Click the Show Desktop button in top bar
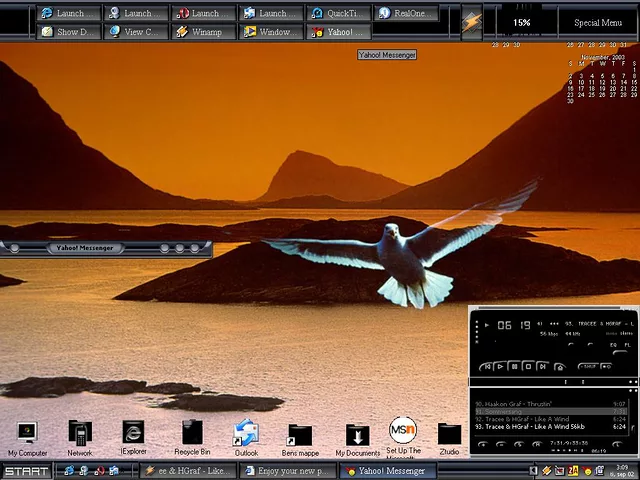The width and height of the screenshot is (640, 480). click(x=69, y=32)
